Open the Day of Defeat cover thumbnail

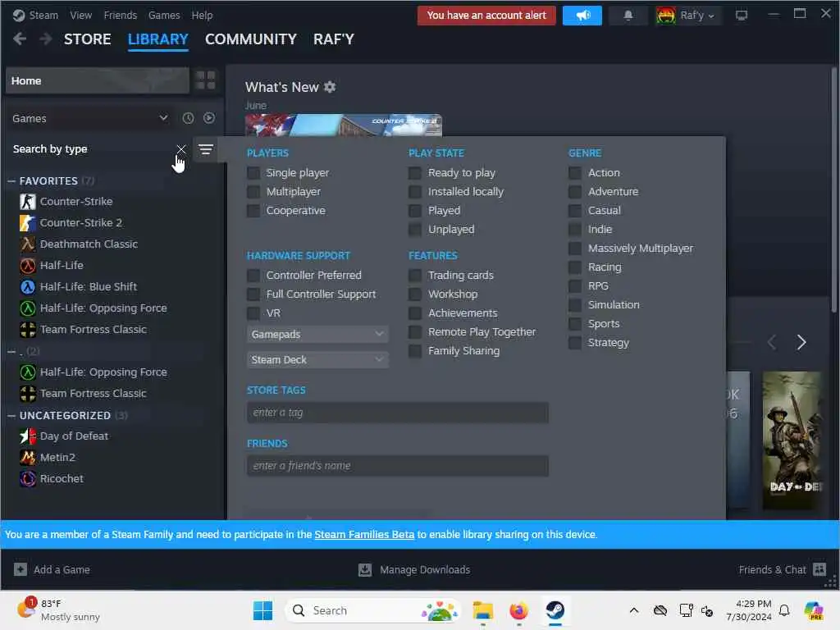792,441
